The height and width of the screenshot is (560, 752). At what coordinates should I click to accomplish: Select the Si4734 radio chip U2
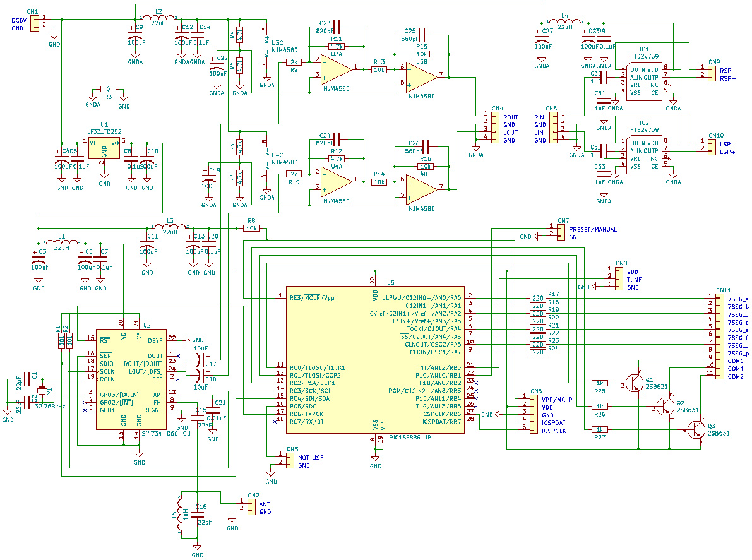[131, 379]
